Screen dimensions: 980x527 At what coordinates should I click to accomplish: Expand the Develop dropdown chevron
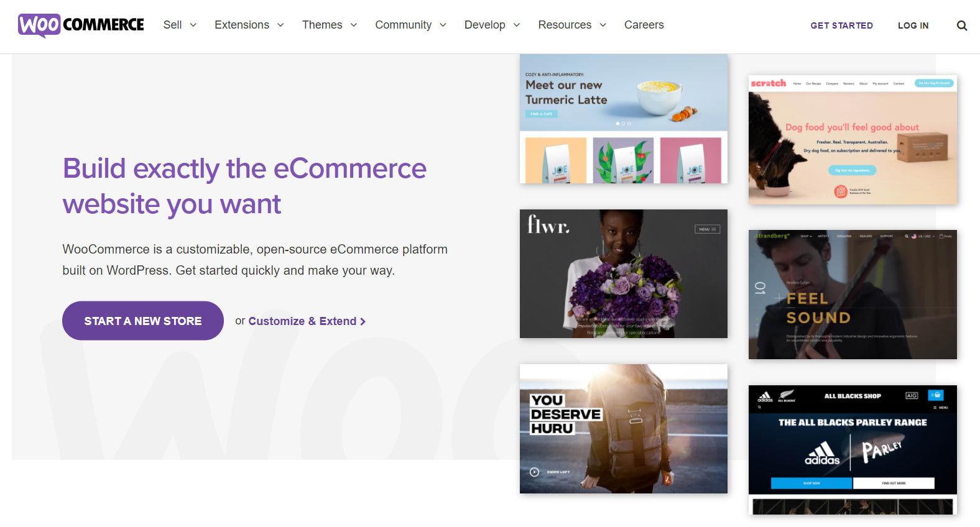(x=517, y=25)
